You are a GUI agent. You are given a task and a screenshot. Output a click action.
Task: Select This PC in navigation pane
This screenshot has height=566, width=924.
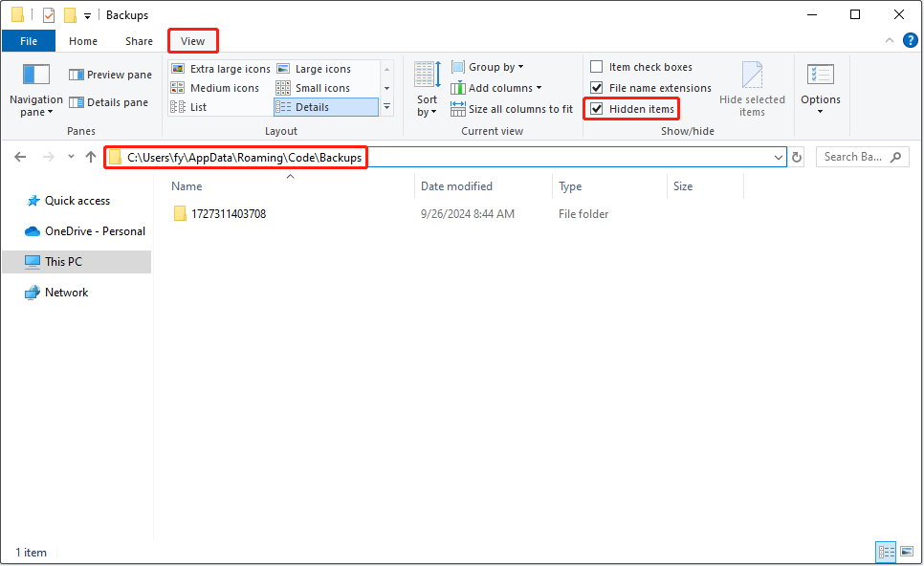77,262
